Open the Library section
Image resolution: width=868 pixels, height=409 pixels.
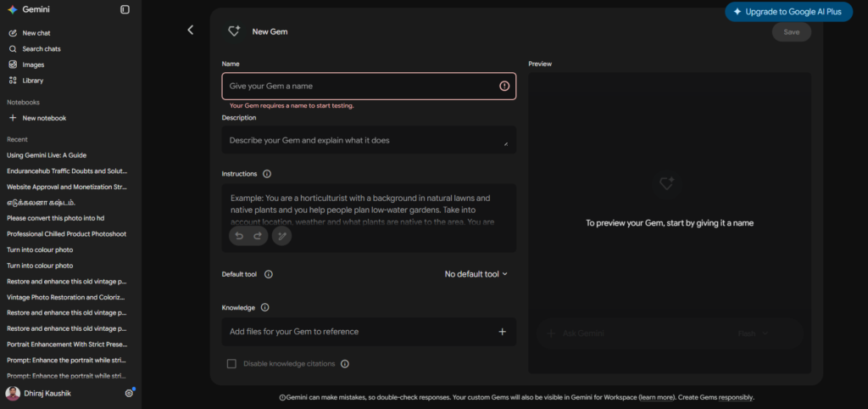(x=32, y=81)
